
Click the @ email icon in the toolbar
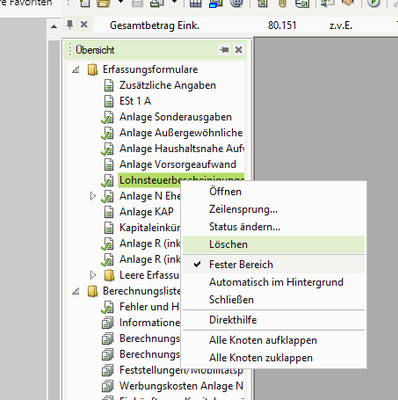click(x=237, y=3)
